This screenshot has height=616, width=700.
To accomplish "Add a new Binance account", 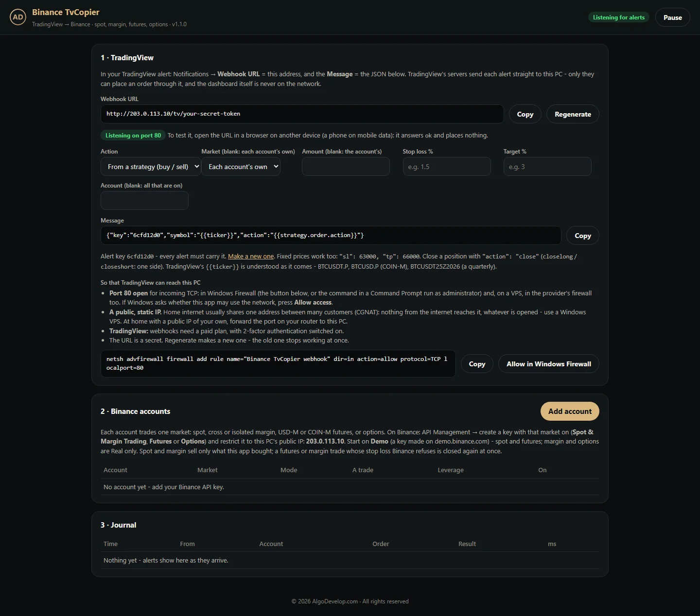I will pos(570,411).
